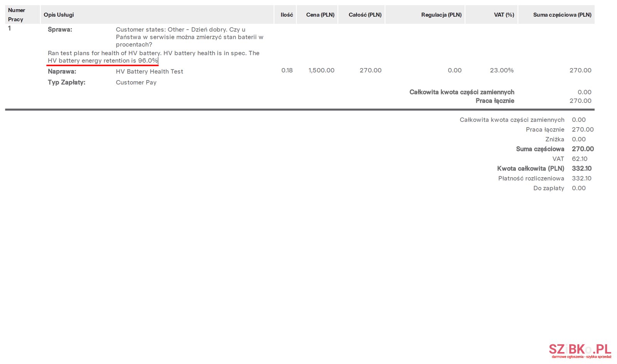This screenshot has height=364, width=617.
Task: Select the "Opis Usługi" column header
Action: [x=59, y=15]
